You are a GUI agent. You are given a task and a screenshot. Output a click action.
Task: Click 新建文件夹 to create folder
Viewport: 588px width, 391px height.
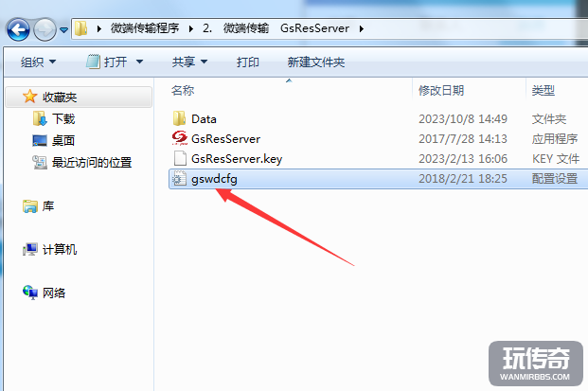coord(315,62)
